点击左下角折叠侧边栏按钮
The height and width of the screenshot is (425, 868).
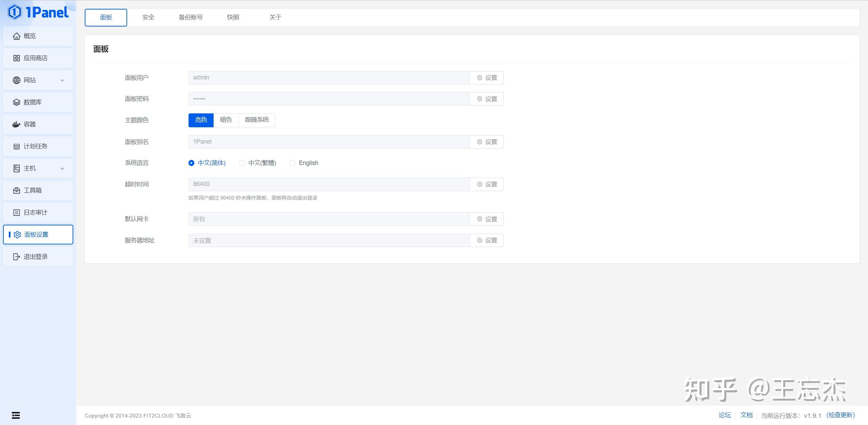[x=16, y=415]
